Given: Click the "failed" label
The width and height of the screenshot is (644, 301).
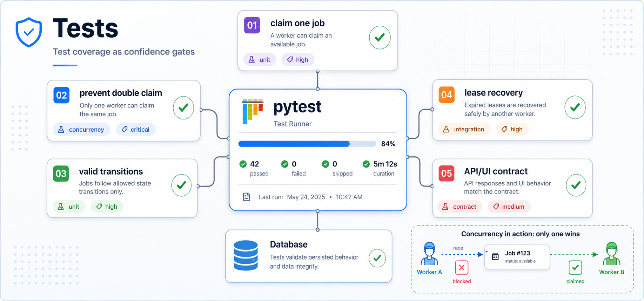Looking at the screenshot, I should coord(299,174).
